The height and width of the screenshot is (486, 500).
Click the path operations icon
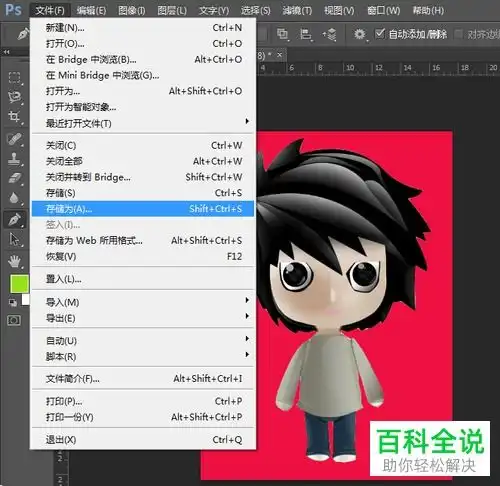[283, 34]
